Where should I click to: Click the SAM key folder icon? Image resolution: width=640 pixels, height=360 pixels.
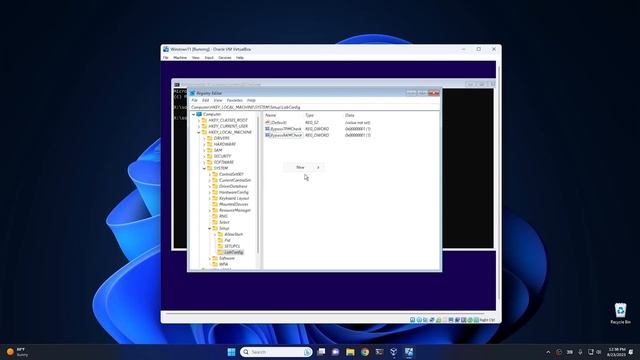[210, 150]
